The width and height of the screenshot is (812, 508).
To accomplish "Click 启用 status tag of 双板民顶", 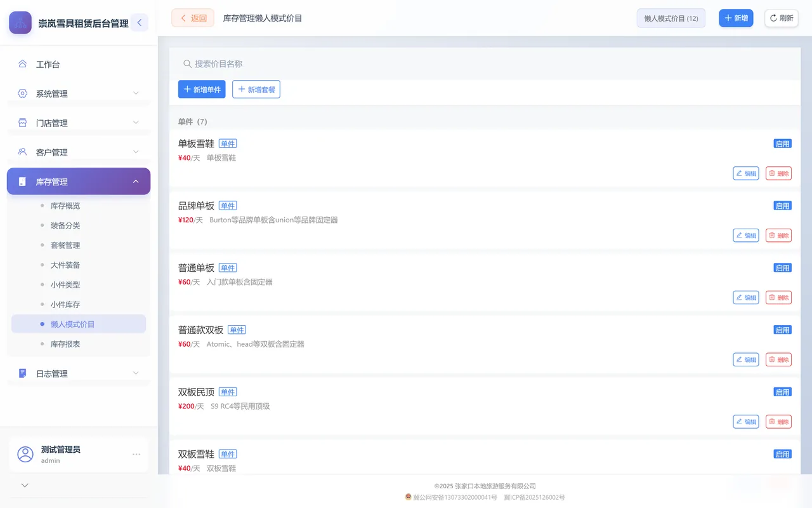I will 783,392.
